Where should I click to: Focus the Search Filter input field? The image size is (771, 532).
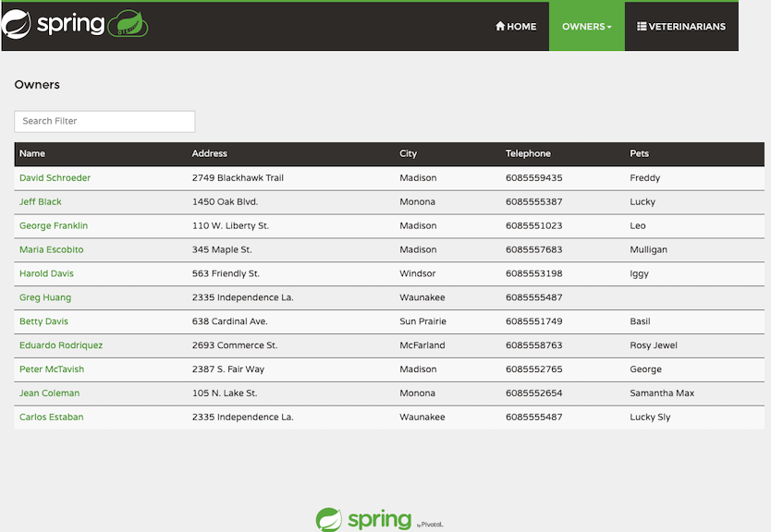click(104, 121)
